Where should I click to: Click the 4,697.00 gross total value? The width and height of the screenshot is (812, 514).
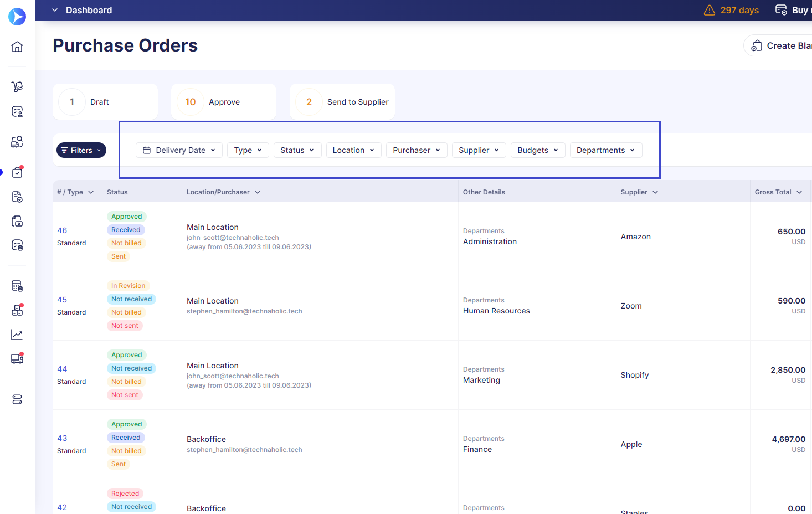789,439
